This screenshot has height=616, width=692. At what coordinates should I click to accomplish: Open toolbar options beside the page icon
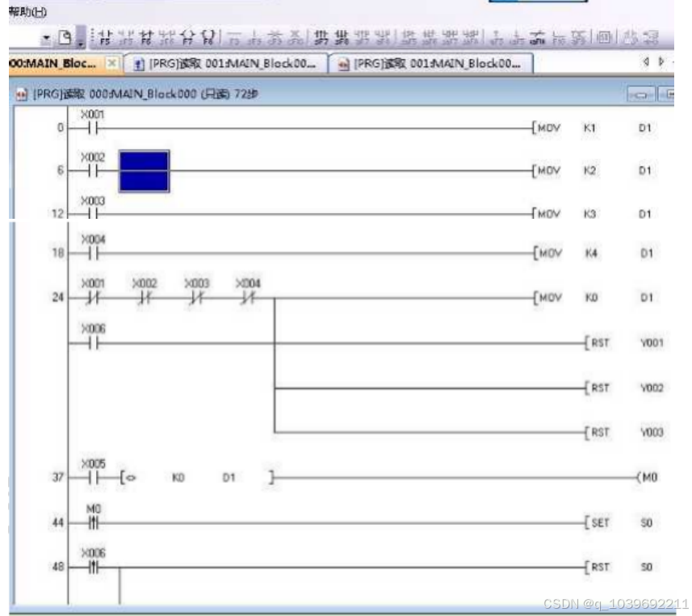pyautogui.click(x=81, y=37)
